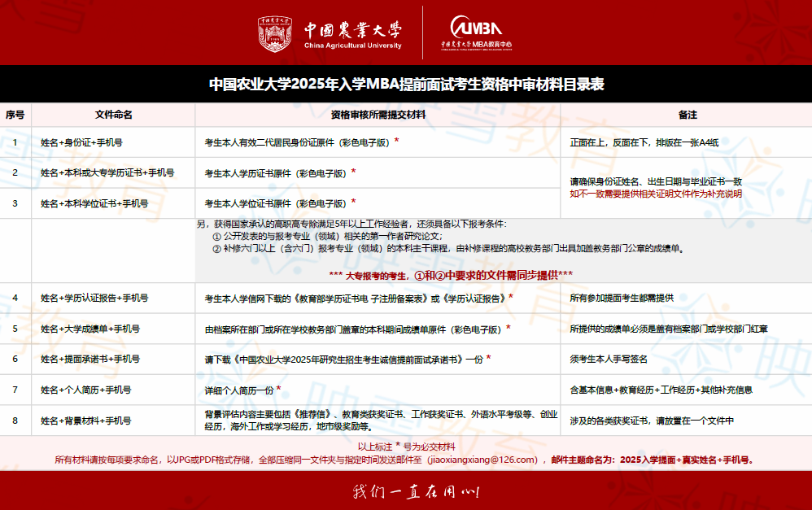Click the CAU MBA education center logo

point(477,33)
